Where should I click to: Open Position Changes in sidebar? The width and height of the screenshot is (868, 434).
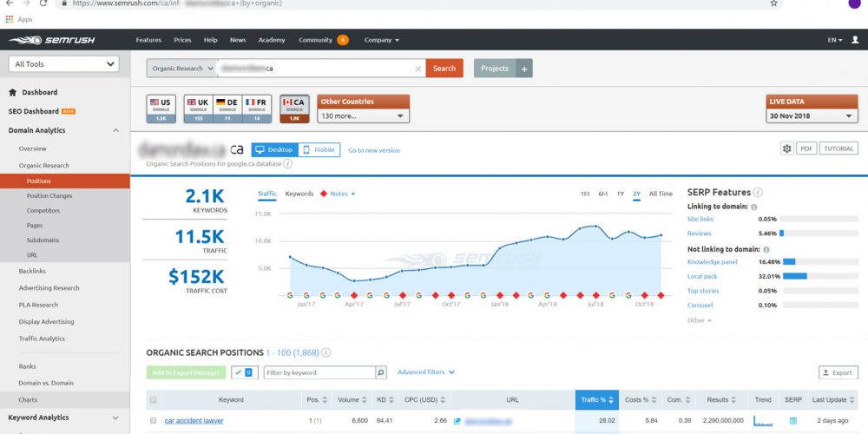tap(49, 196)
